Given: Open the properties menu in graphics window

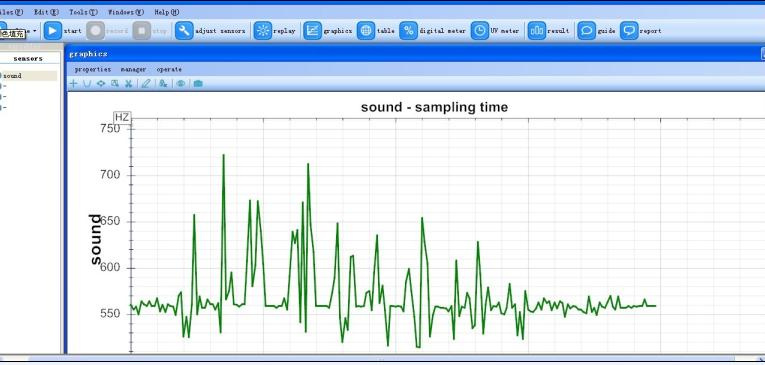Looking at the screenshot, I should [x=93, y=69].
